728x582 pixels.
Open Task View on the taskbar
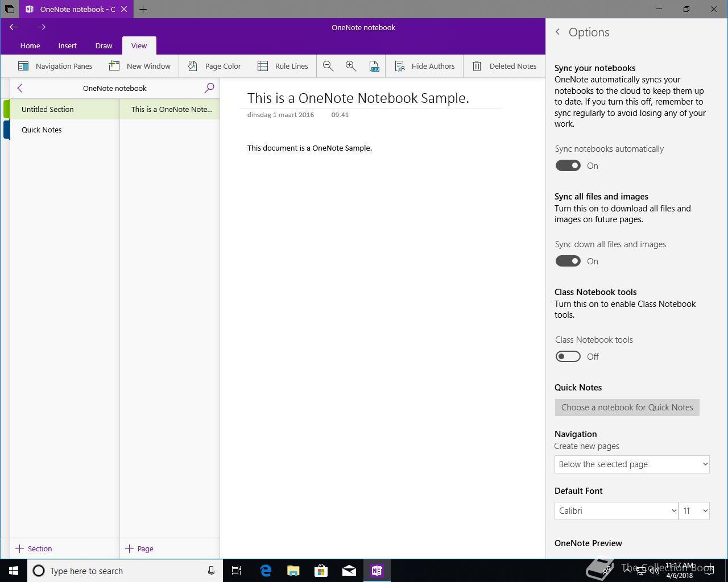pyautogui.click(x=237, y=571)
